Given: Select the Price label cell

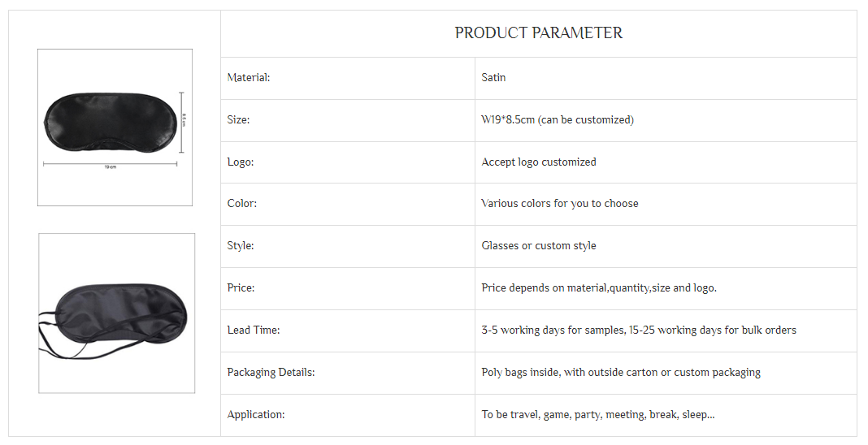Looking at the screenshot, I should tap(241, 288).
